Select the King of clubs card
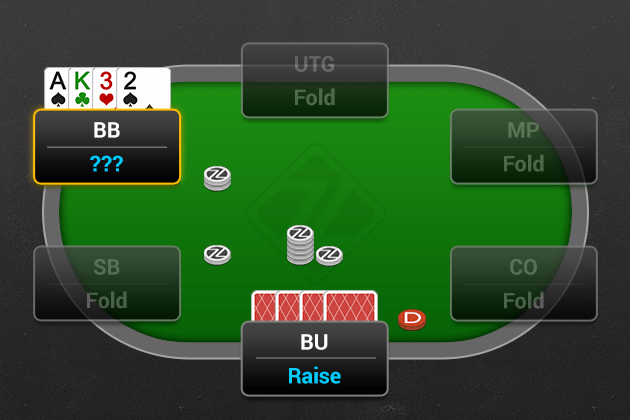This screenshot has width=630, height=420. tap(81, 88)
